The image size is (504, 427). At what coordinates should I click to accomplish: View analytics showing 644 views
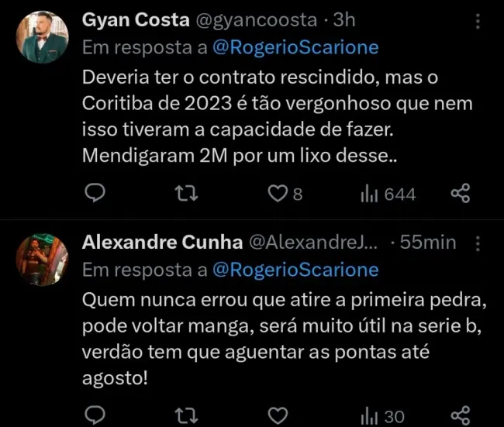387,195
